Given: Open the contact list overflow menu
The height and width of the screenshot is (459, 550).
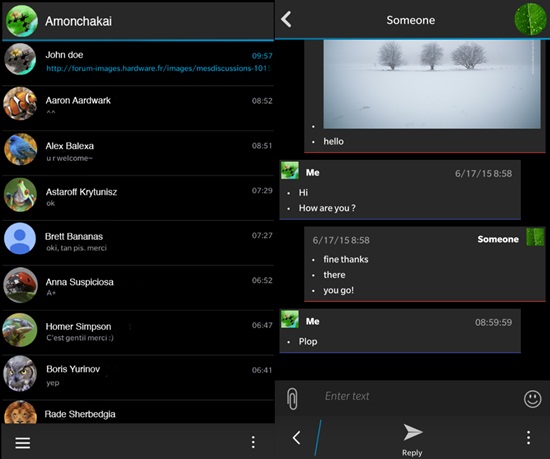Looking at the screenshot, I should [253, 442].
